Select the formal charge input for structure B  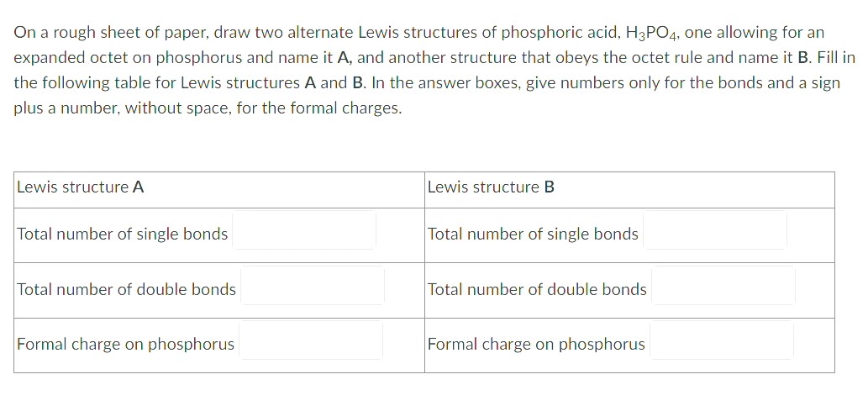point(721,340)
